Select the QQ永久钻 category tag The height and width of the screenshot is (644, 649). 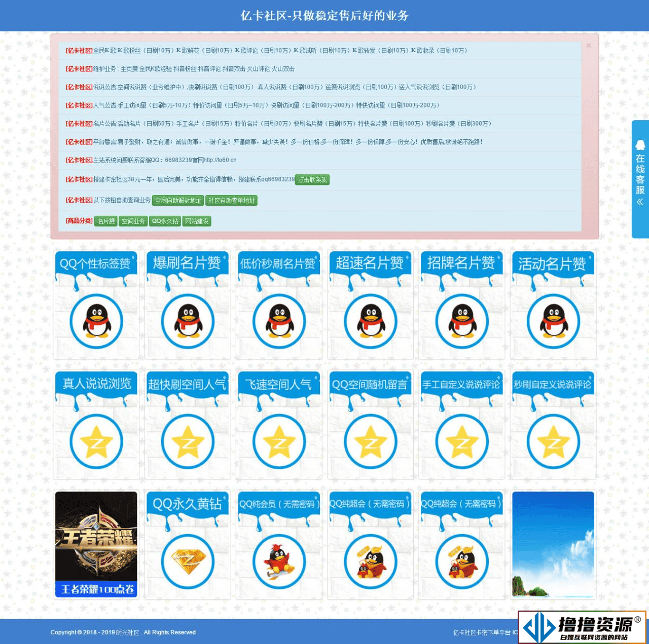[x=165, y=221]
